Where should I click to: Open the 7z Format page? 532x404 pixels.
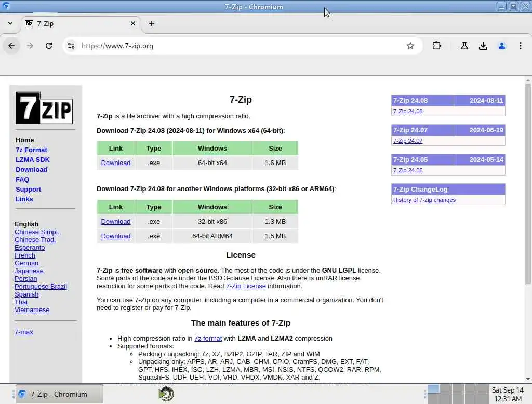tap(31, 150)
